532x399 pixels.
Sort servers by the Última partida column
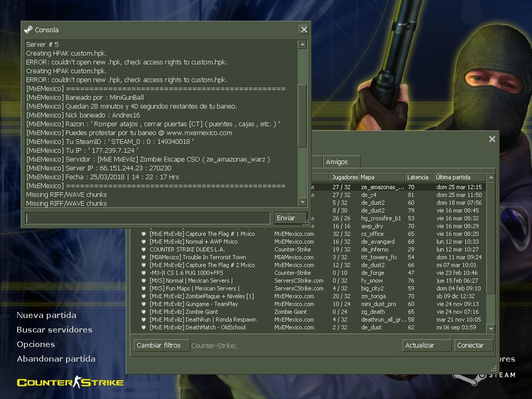[460, 177]
